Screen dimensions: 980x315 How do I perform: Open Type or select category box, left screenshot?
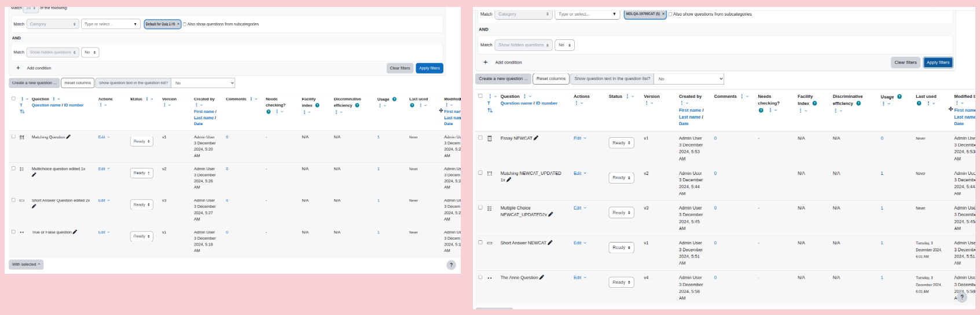click(111, 24)
